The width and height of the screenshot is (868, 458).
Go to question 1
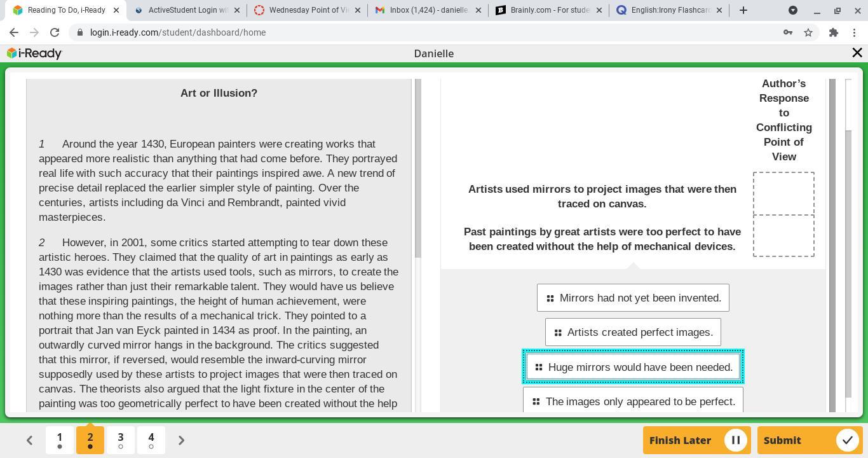coord(60,440)
